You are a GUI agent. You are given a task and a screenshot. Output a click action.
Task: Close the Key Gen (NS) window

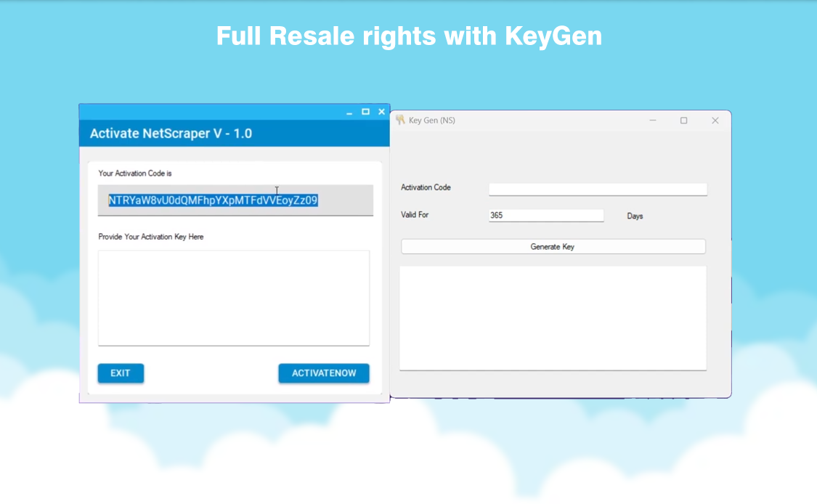click(x=715, y=121)
